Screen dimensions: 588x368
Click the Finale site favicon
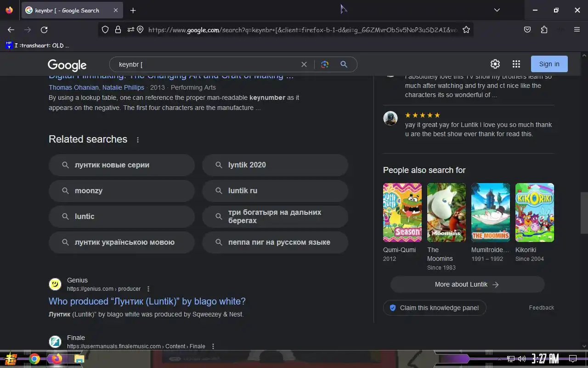tap(55, 342)
